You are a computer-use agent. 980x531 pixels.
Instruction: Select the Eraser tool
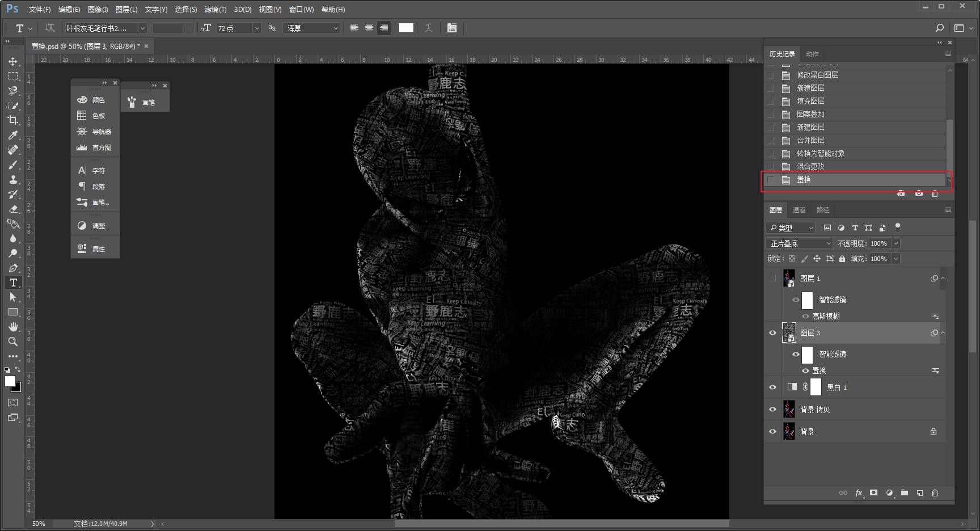(12, 209)
